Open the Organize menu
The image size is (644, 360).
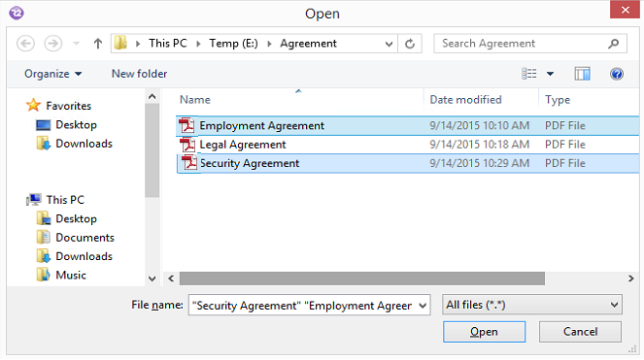pyautogui.click(x=53, y=74)
